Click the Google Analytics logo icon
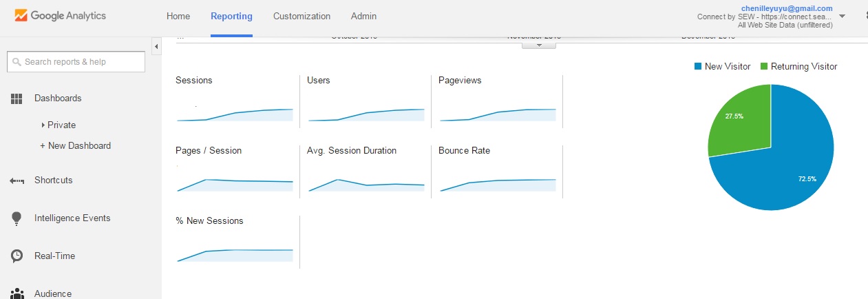868x299 pixels. point(20,15)
